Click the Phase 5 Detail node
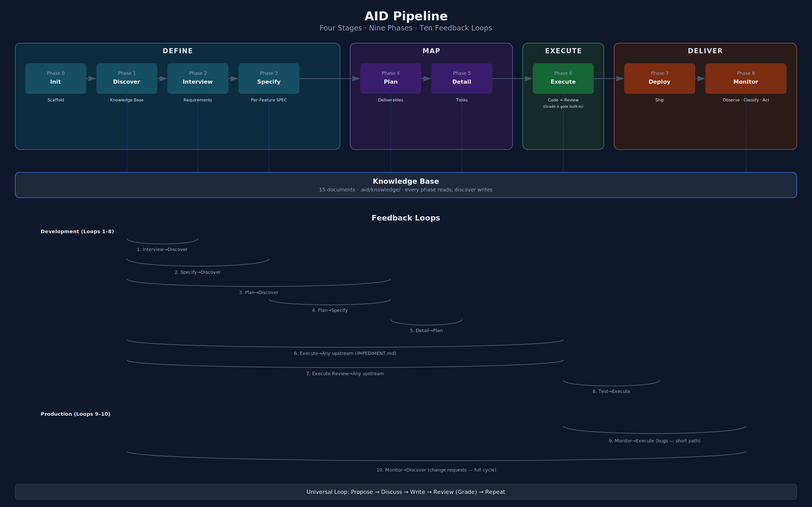 pyautogui.click(x=462, y=78)
